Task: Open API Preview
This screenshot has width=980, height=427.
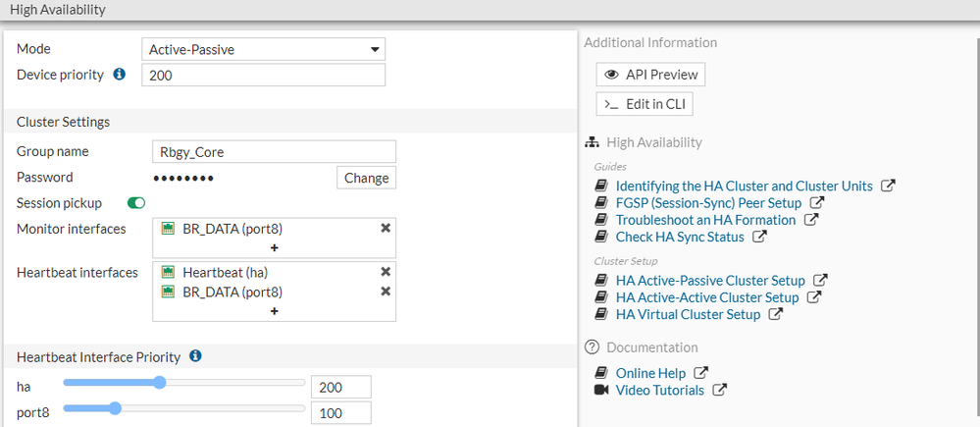Action: pyautogui.click(x=650, y=75)
